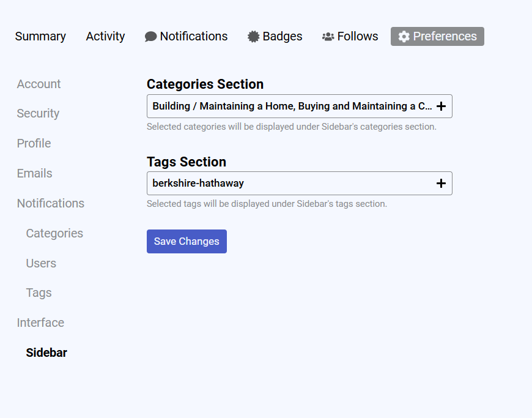Switch to the Activity tab
The image size is (532, 418).
coord(105,37)
